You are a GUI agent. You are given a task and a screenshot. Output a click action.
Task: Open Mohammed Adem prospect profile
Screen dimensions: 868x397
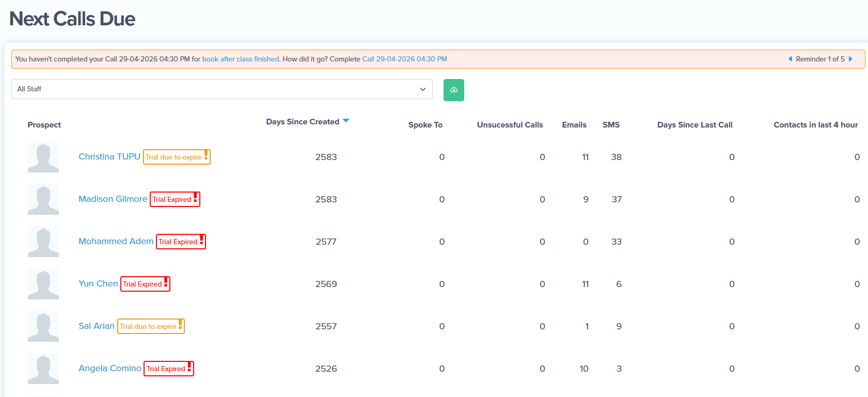(116, 241)
